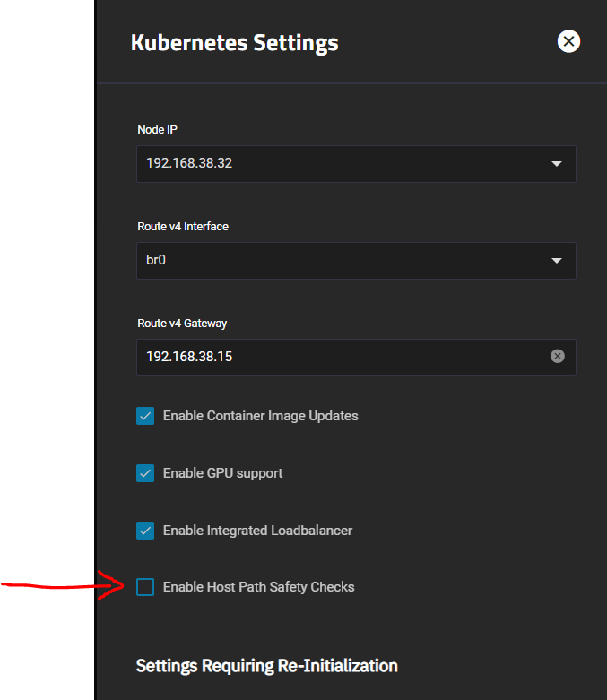This screenshot has height=700, width=607.
Task: Click the Kubernetes Settings heading
Action: pos(235,43)
